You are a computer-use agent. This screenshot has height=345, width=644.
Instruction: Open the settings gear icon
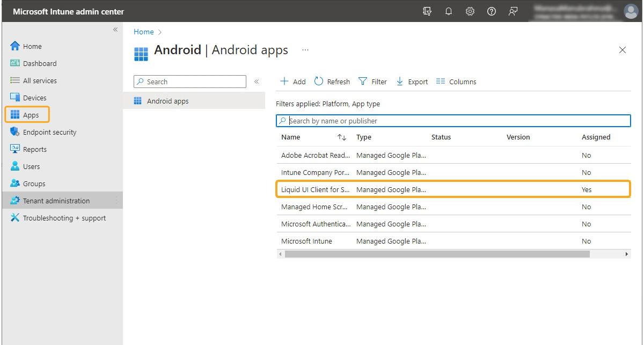[470, 11]
